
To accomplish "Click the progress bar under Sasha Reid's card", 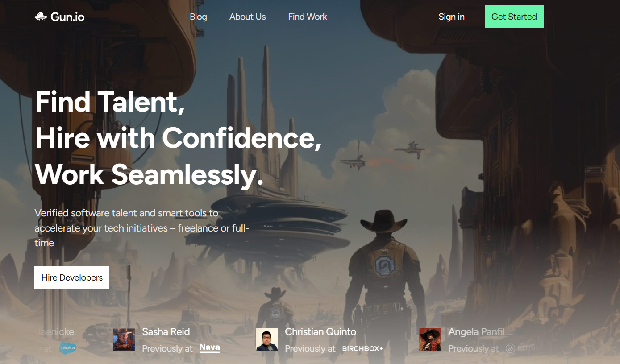I will pyautogui.click(x=166, y=363).
